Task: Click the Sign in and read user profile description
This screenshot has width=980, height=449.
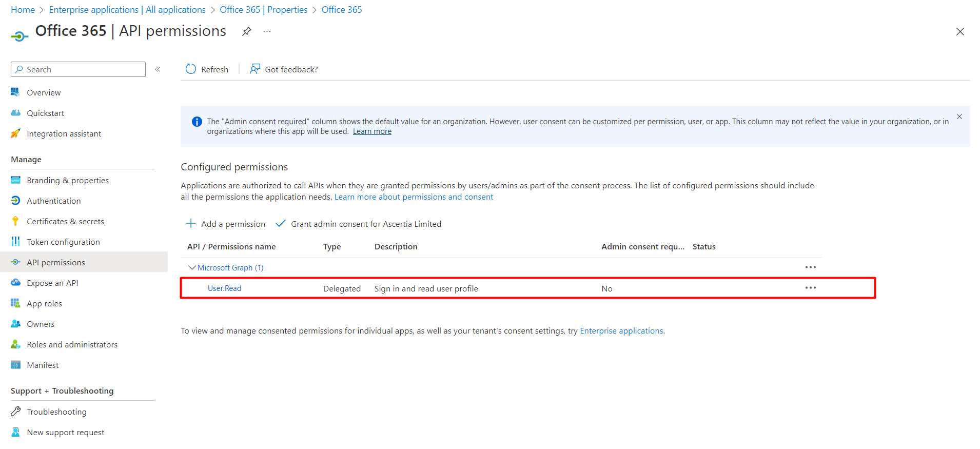Action: (426, 289)
